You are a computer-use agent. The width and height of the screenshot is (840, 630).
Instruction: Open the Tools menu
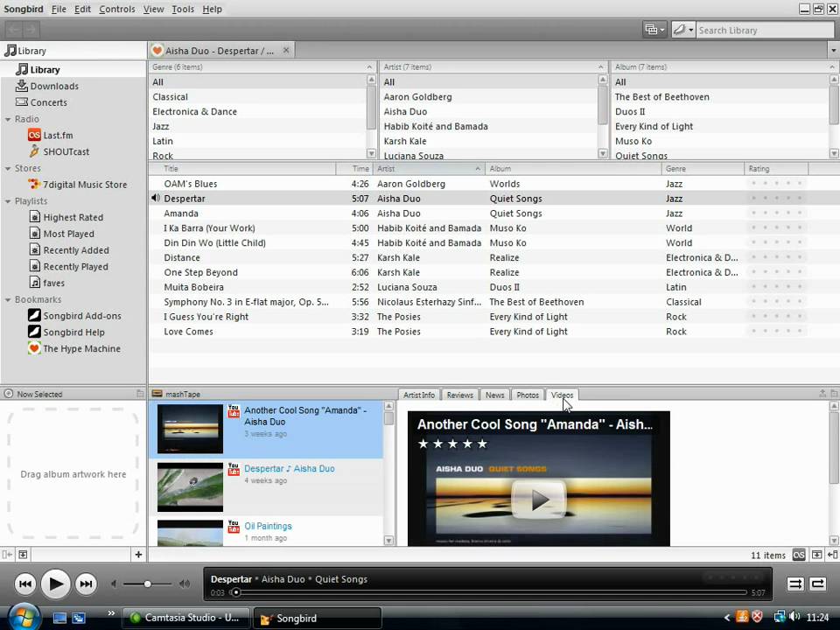183,9
